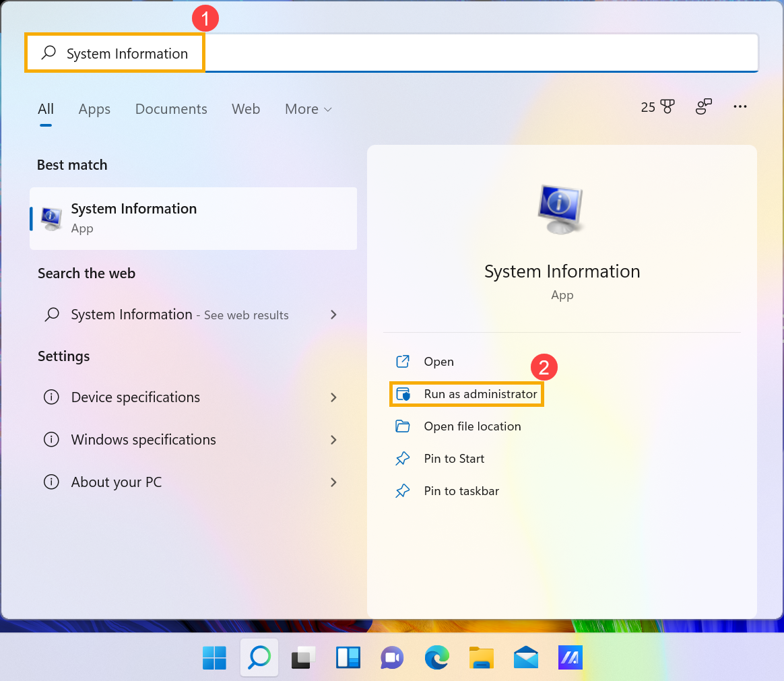
Task: Click the taskbar Search icon
Action: [x=259, y=657]
